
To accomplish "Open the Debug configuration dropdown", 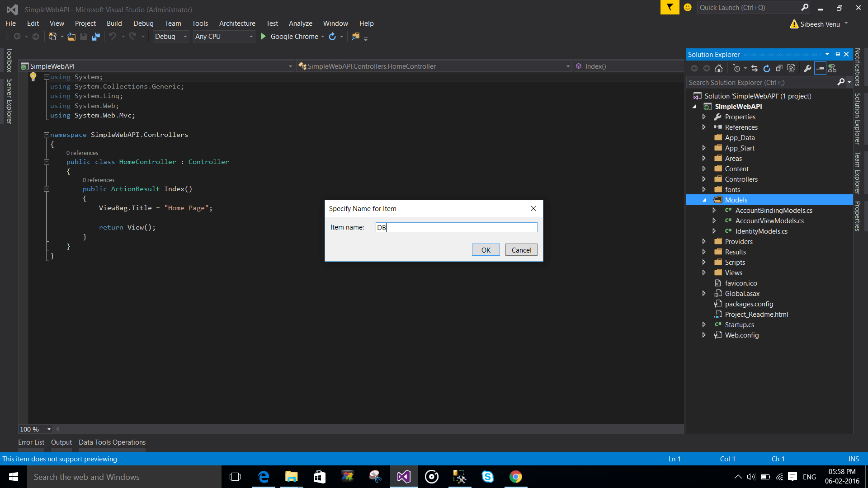I will 171,37.
